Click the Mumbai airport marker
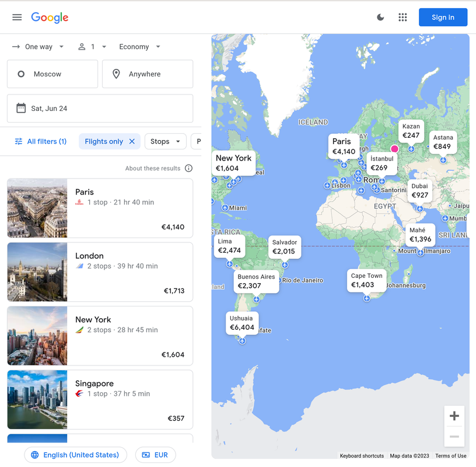 tap(445, 218)
